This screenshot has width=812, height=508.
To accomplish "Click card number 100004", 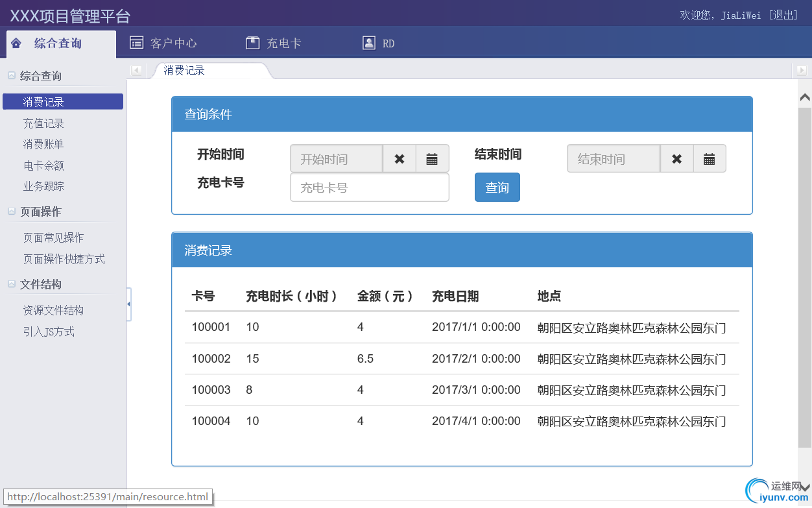I will (x=211, y=421).
